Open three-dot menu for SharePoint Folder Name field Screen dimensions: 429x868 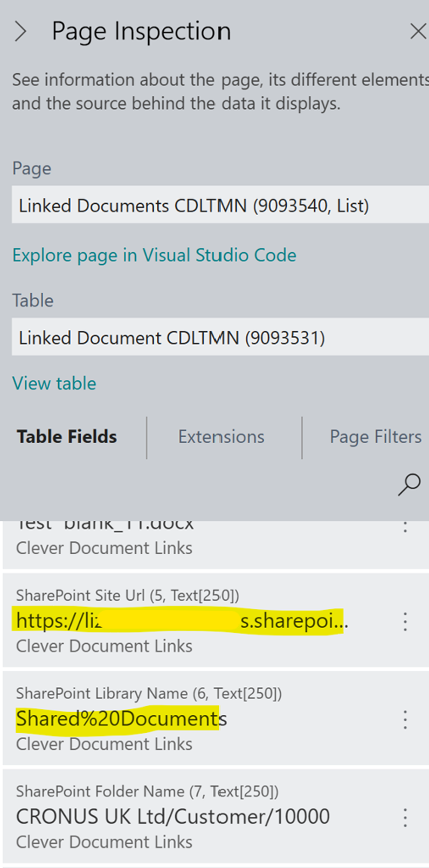[x=405, y=818]
